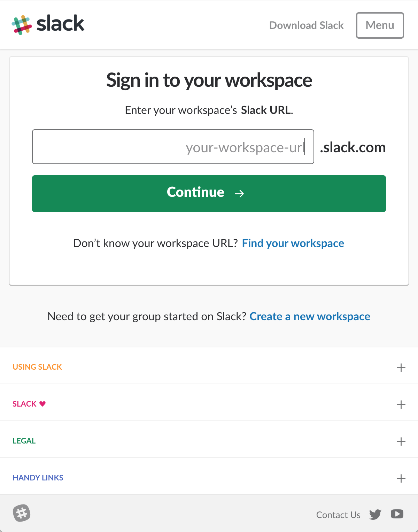
Task: Focus the your-workspace-url input field
Action: click(x=173, y=147)
